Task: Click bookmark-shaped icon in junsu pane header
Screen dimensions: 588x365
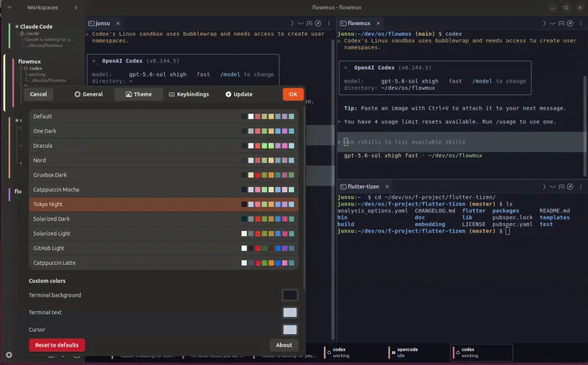Action: (309, 24)
